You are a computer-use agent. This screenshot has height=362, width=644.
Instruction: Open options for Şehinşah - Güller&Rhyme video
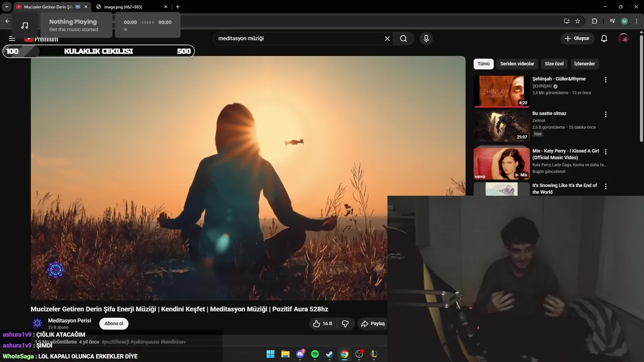click(605, 80)
